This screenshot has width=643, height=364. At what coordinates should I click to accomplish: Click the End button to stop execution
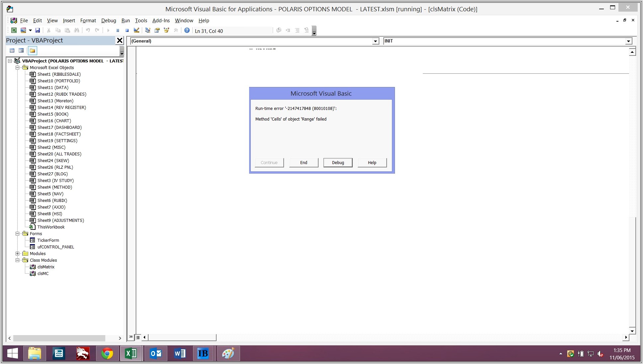[304, 162]
